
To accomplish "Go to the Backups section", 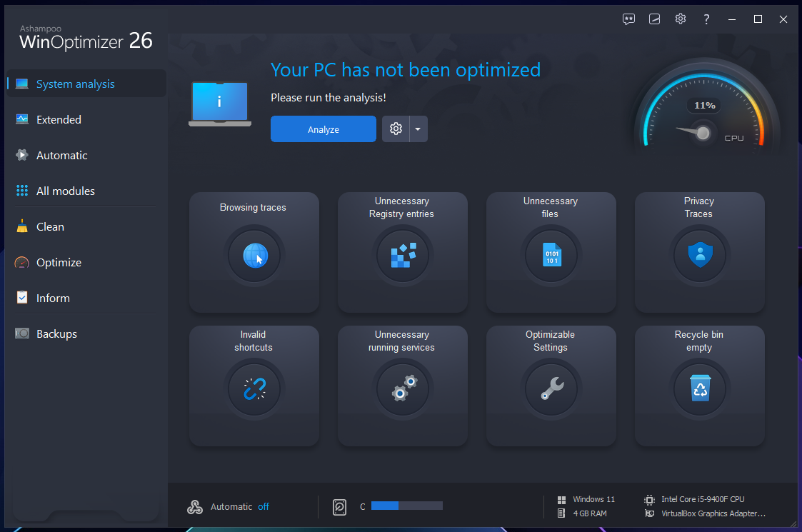I will pos(56,333).
